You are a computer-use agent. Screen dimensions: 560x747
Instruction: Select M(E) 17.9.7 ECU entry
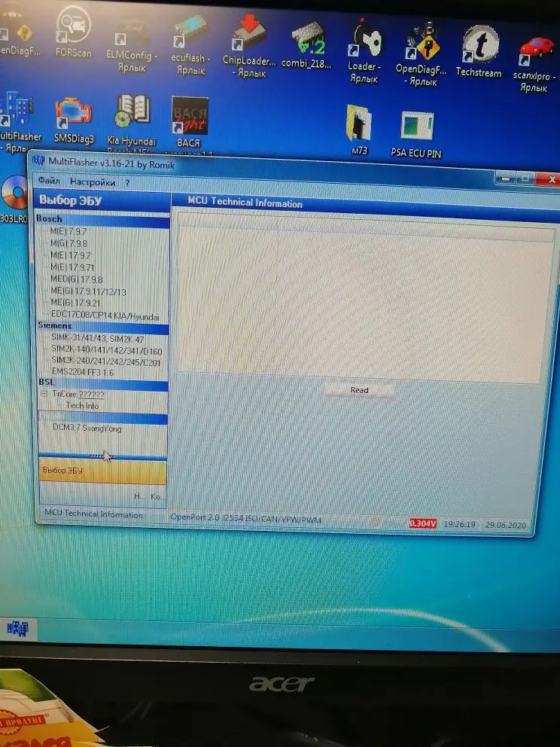71,255
